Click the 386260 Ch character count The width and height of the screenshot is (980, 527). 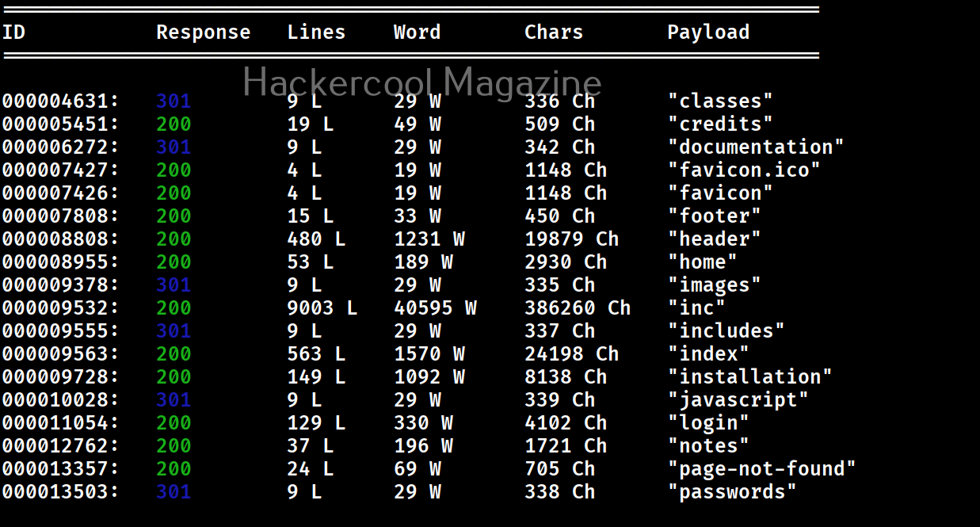pos(578,308)
